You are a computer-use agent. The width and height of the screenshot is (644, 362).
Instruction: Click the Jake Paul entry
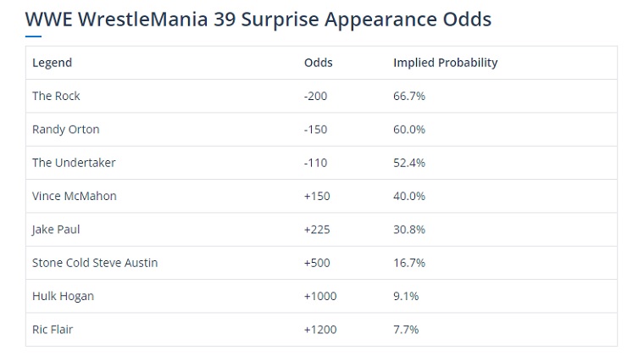pos(56,230)
